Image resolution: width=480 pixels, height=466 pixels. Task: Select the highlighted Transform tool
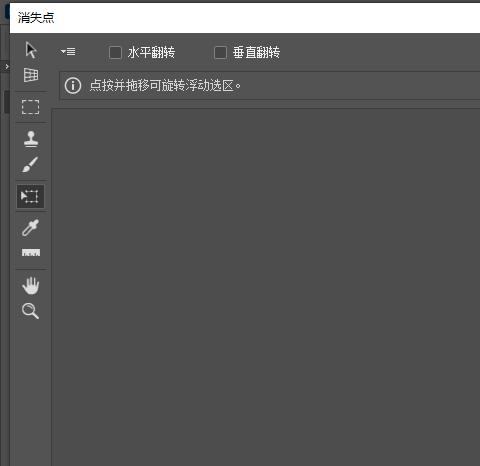click(30, 196)
